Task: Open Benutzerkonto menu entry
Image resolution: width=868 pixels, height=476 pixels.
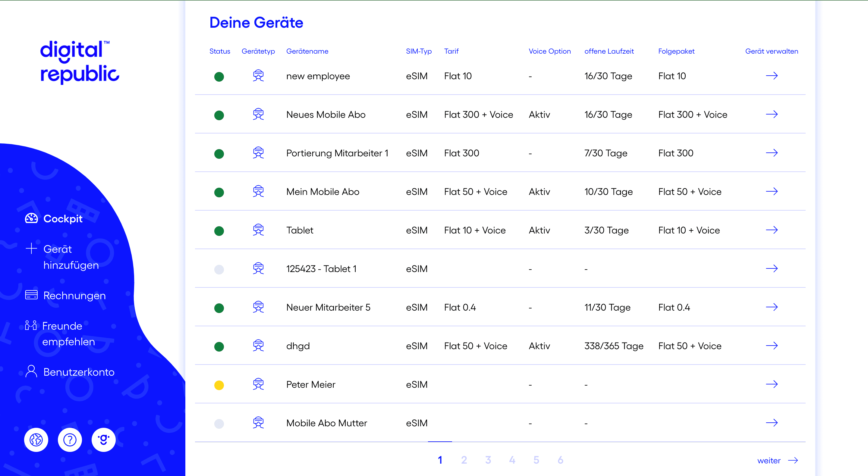Action: pyautogui.click(x=78, y=372)
